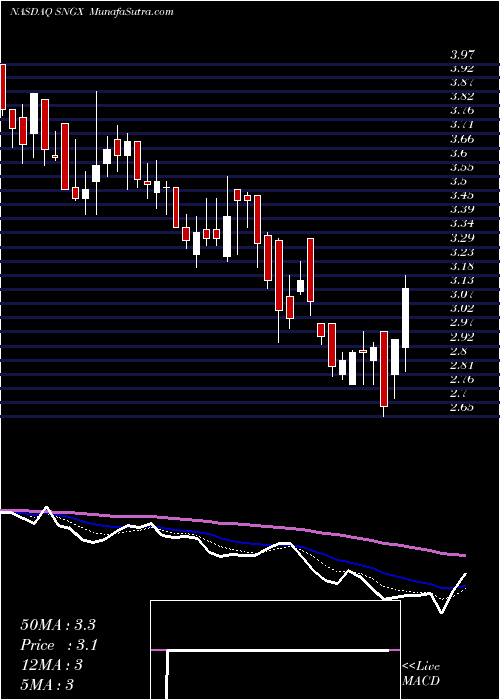This screenshot has height=700, width=500.
Task: Click the 3.55 price axis label
Action: (462, 168)
